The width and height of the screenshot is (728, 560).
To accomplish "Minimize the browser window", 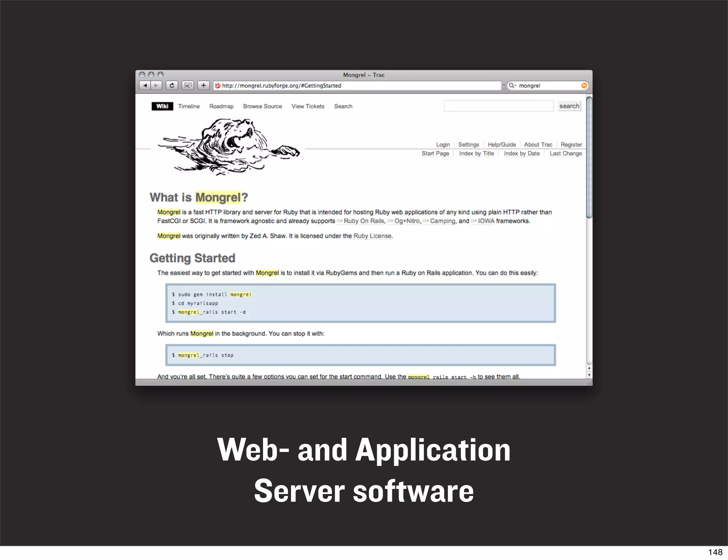I will [151, 75].
